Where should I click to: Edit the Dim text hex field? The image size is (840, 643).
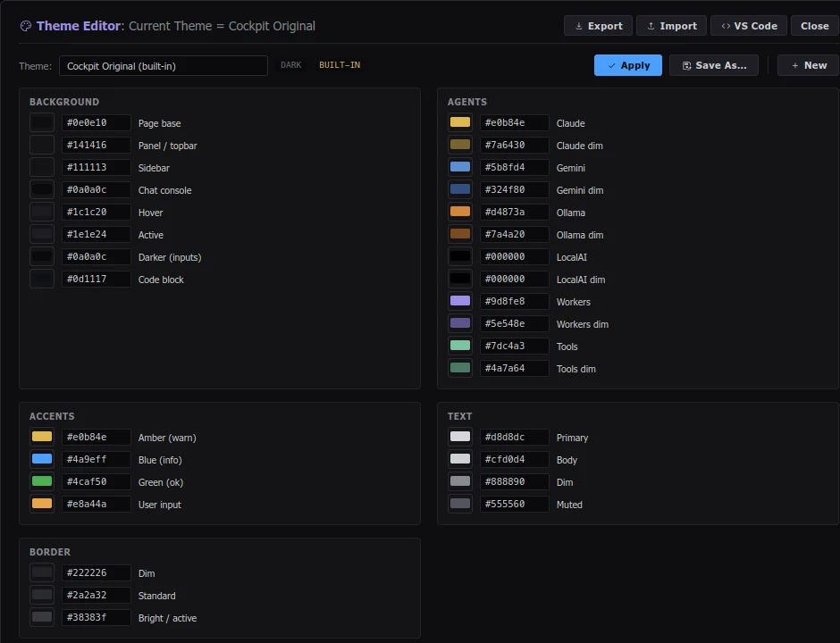[x=515, y=481]
